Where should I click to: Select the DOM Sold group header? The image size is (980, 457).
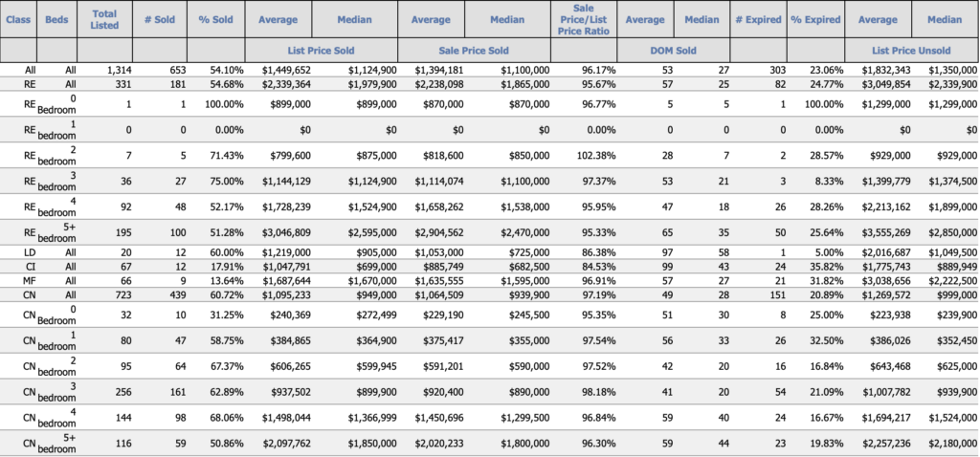point(674,50)
